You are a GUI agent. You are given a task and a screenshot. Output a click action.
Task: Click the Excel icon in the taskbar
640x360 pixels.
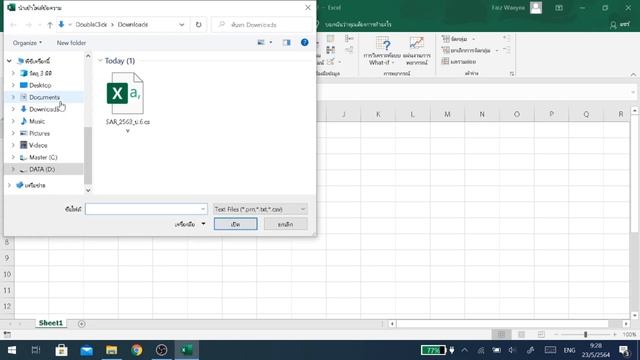click(187, 350)
